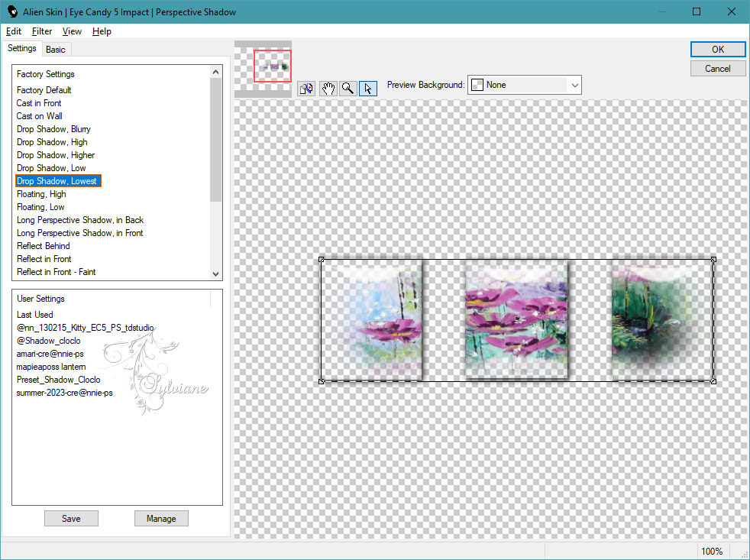
Task: Select the amari-cre@nnie-ps setting
Action: pyautogui.click(x=50, y=353)
